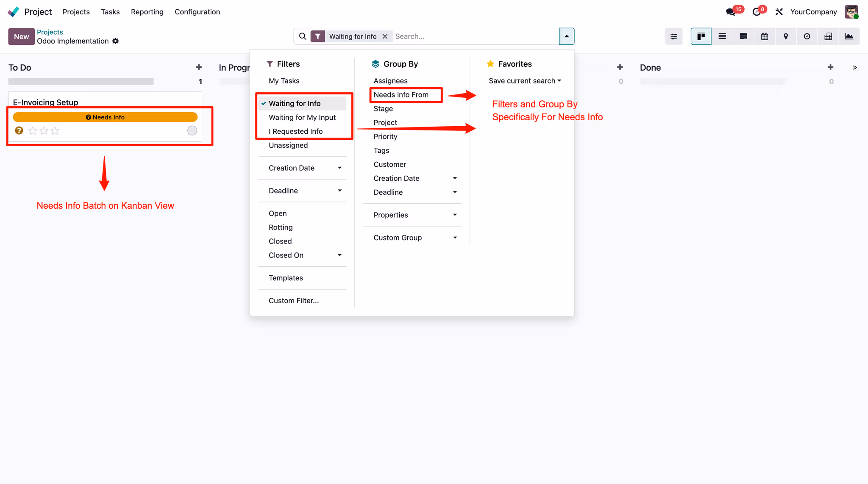
Task: Click in the Search input field
Action: (475, 36)
